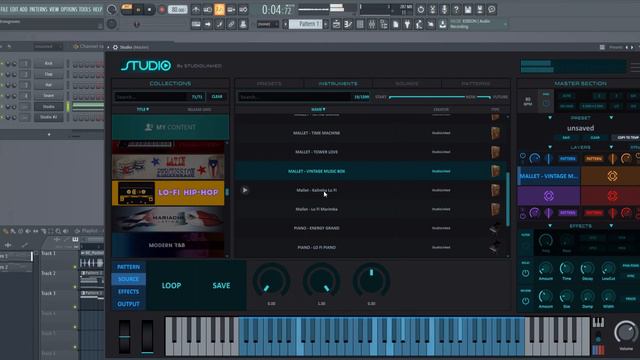Click the speech bubble project info icon
The height and width of the screenshot is (360, 640).
click(491, 9)
